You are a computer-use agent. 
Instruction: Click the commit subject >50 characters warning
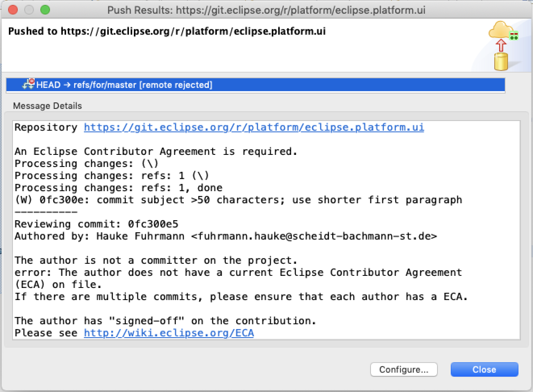238,200
